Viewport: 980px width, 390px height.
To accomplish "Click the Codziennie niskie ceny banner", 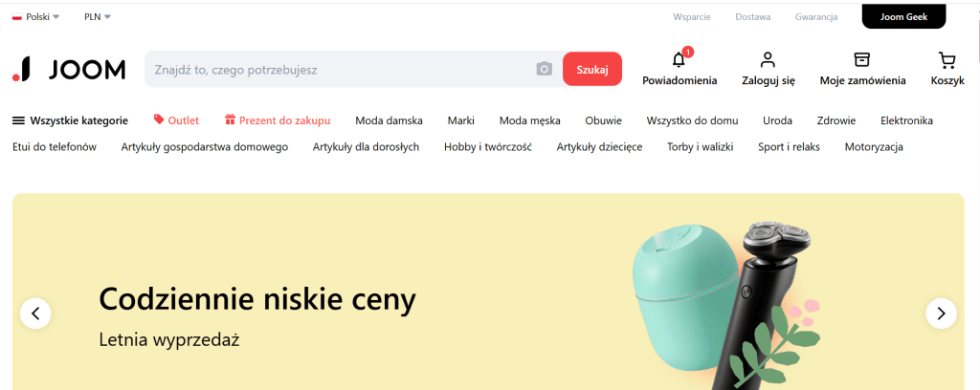I will point(488,292).
